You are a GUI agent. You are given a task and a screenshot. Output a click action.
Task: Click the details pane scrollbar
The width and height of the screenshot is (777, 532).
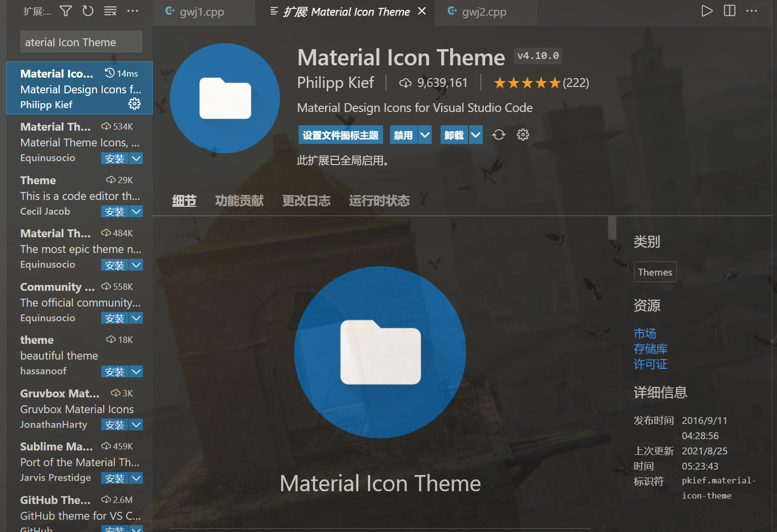pos(612,228)
